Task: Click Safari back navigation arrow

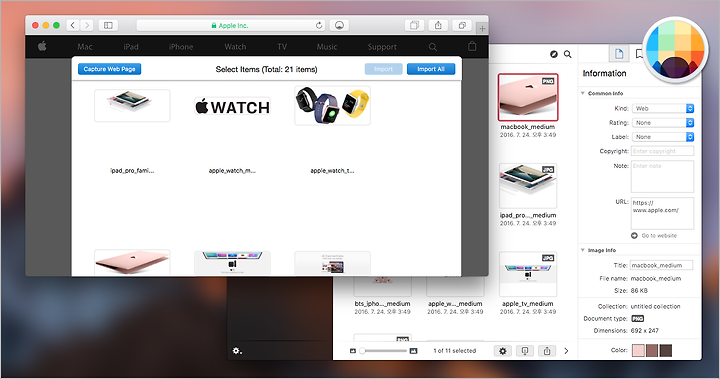Action: click(x=73, y=25)
